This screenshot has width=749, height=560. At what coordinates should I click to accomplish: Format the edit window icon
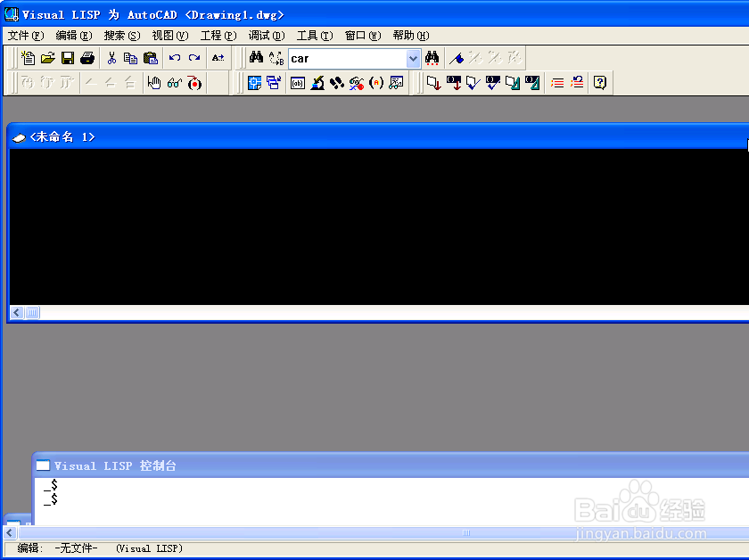point(532,83)
